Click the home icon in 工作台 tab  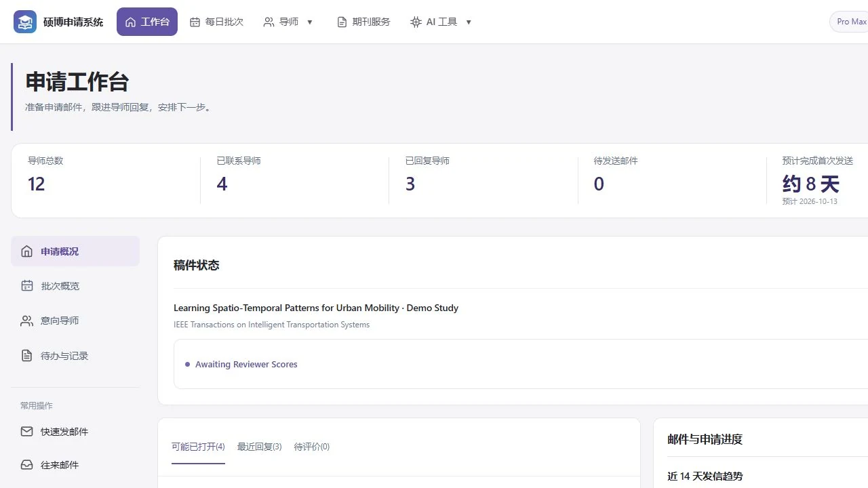point(131,22)
